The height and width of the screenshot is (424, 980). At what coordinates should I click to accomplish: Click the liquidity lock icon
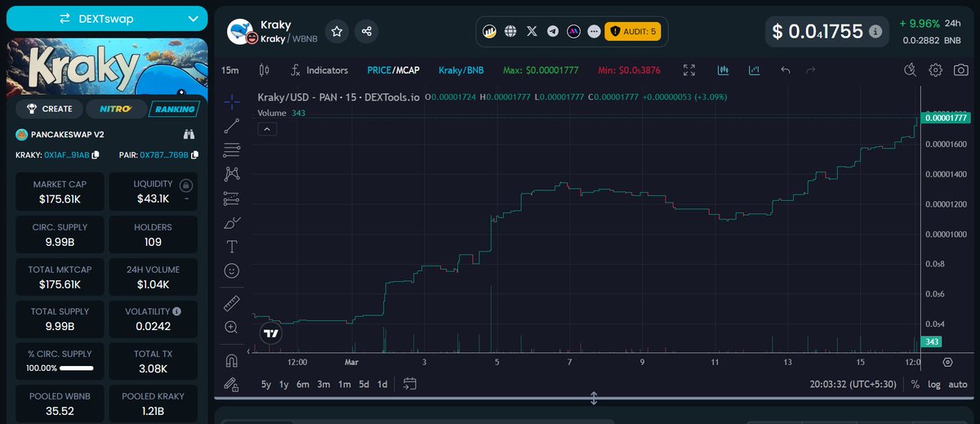[x=186, y=185]
